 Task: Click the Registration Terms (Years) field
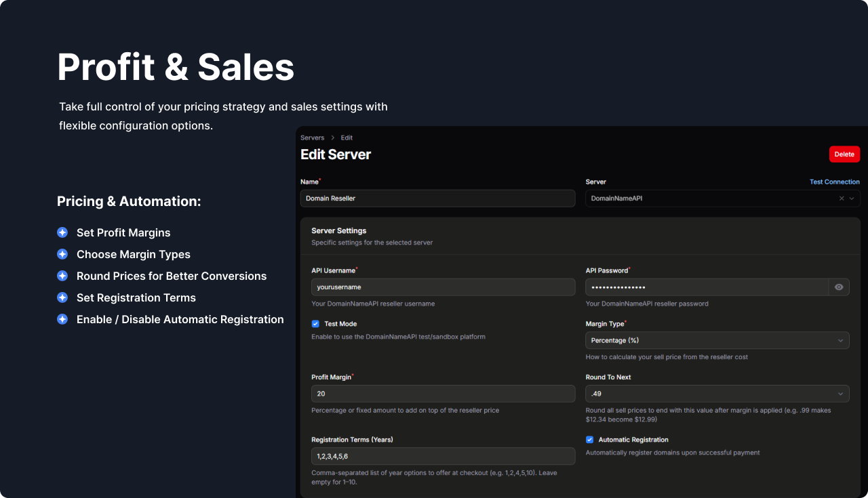[x=443, y=456]
